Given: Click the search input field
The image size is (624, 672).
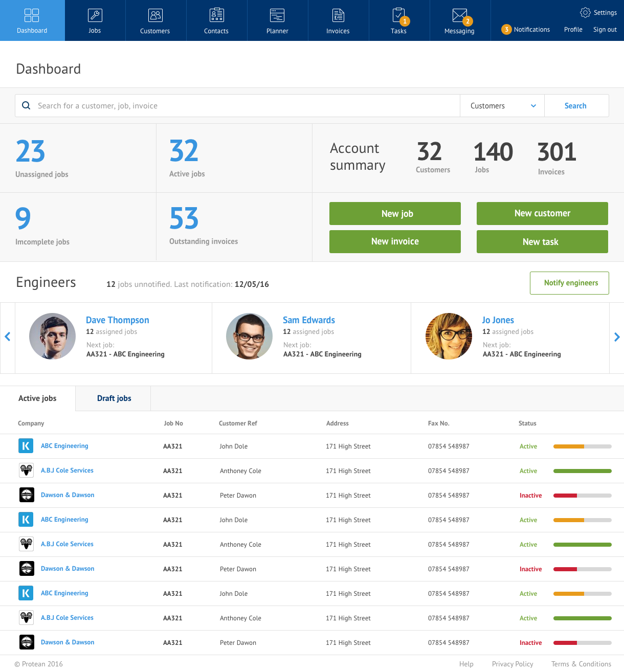Looking at the screenshot, I should coord(238,106).
